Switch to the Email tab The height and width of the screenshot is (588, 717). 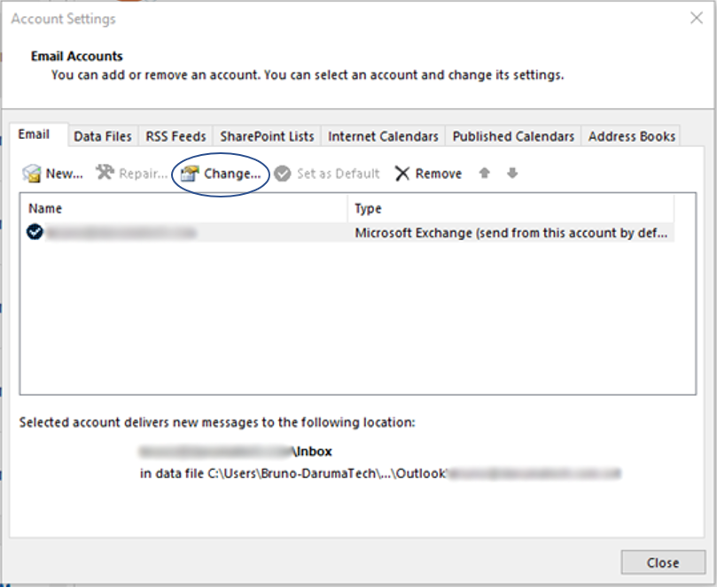coord(35,135)
